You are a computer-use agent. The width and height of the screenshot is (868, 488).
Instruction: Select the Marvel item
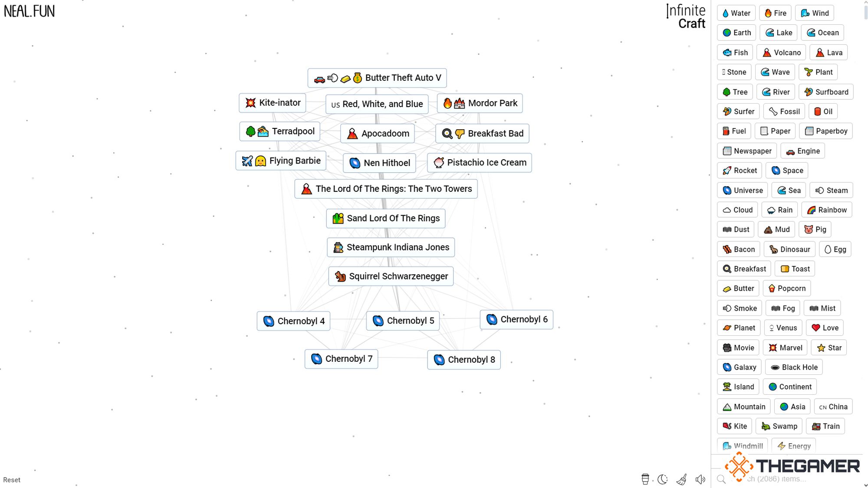[x=785, y=348]
